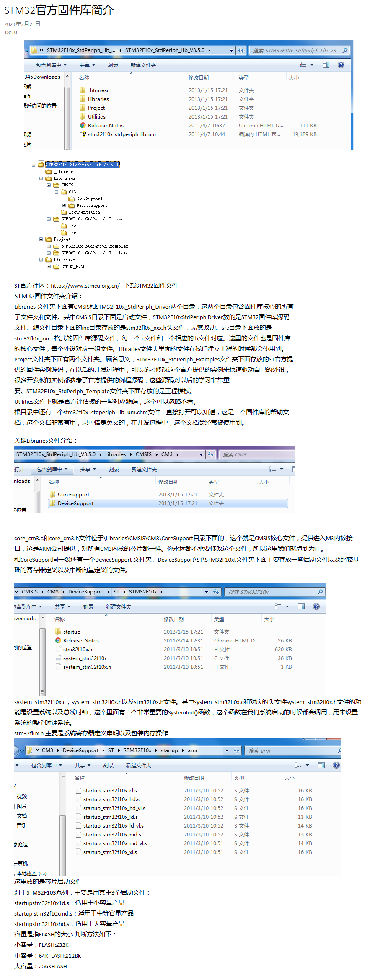Collapse STM32F10x_StdPeriph_Driver tree node
The width and height of the screenshot is (367, 980).
pos(49,219)
